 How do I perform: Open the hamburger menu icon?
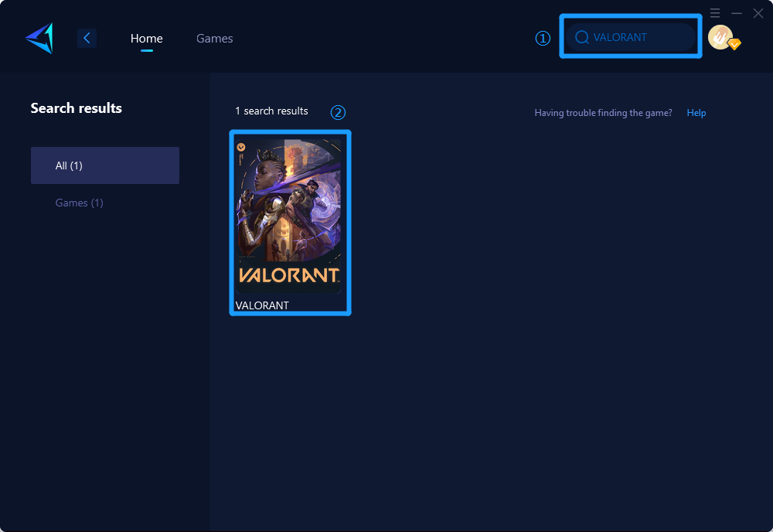pyautogui.click(x=715, y=13)
